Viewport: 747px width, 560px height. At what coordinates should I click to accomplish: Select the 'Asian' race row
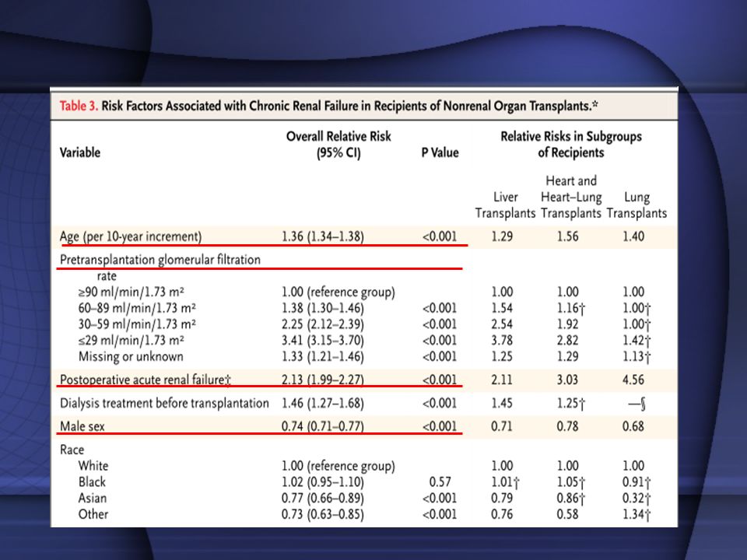[93, 498]
